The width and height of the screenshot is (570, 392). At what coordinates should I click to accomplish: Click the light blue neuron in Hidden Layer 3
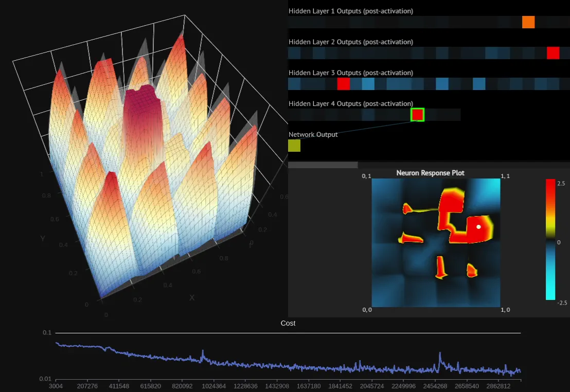tap(368, 84)
